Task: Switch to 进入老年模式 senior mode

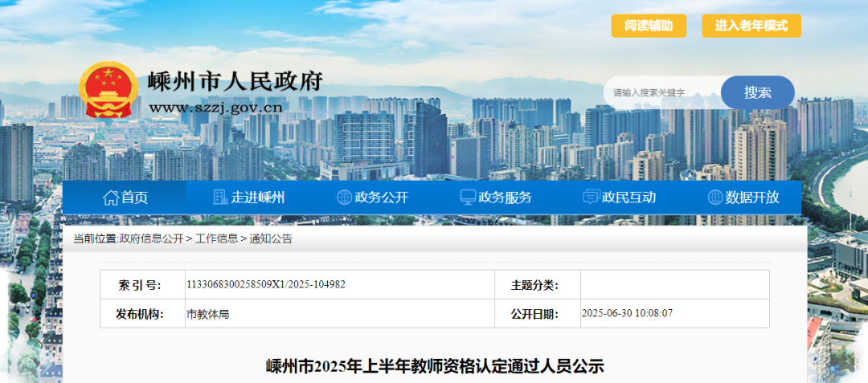Action: [751, 26]
